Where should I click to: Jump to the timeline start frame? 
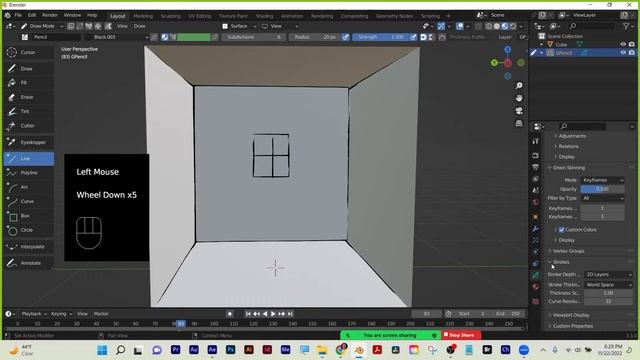pos(248,314)
